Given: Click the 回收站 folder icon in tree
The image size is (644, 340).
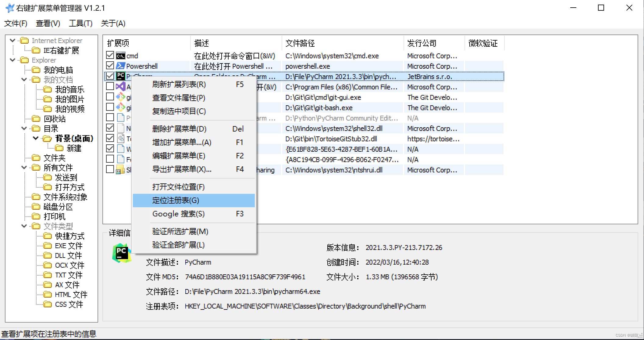Looking at the screenshot, I should point(36,119).
